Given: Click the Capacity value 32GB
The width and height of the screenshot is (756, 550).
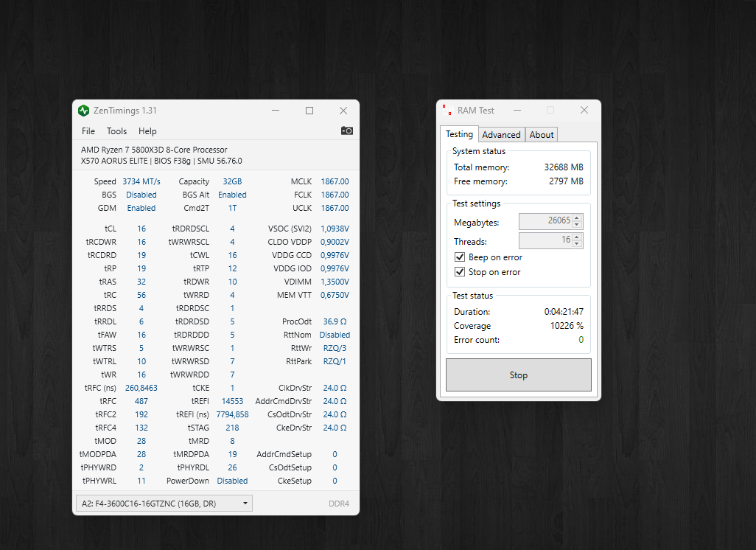Looking at the screenshot, I should point(232,181).
